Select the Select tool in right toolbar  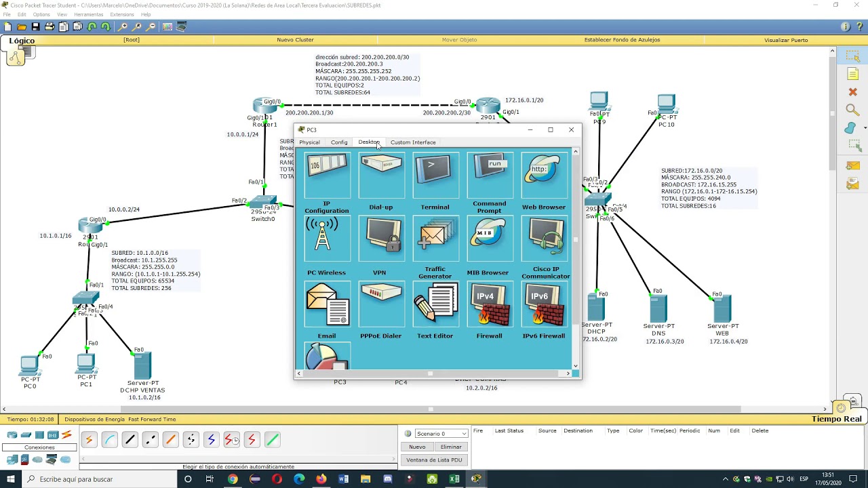852,56
